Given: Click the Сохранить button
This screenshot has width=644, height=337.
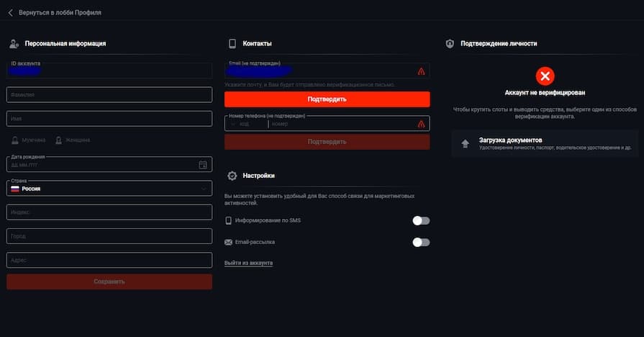Looking at the screenshot, I should click(x=109, y=282).
